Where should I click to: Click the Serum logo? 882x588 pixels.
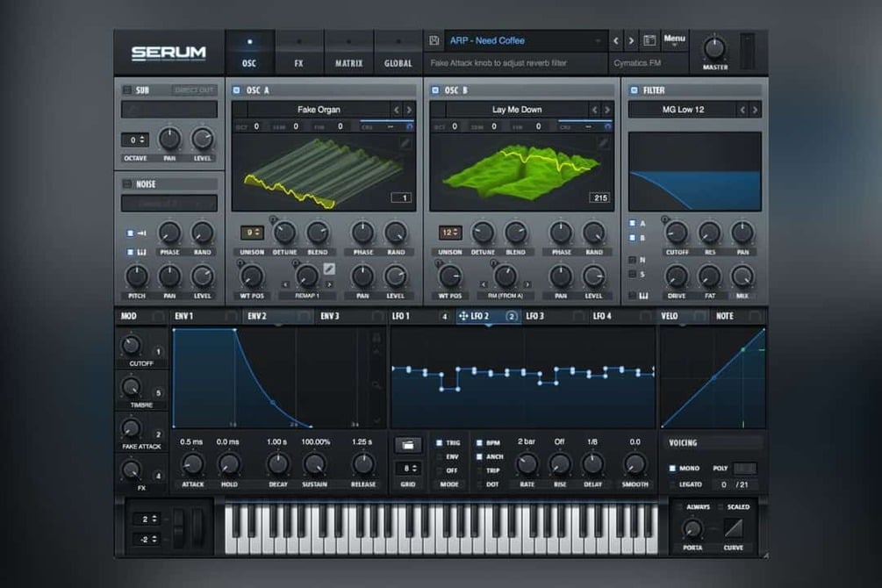pyautogui.click(x=169, y=53)
